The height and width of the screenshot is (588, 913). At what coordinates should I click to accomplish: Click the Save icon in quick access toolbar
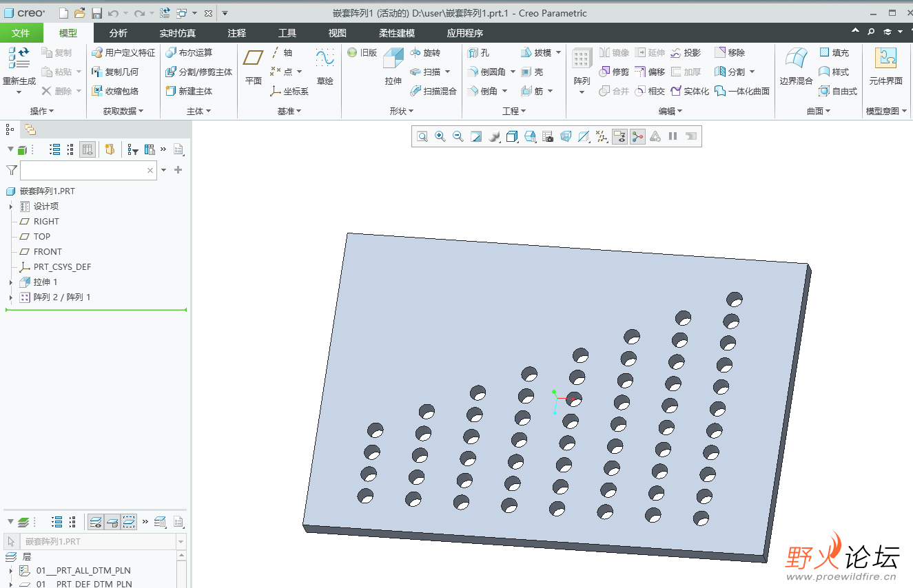97,13
